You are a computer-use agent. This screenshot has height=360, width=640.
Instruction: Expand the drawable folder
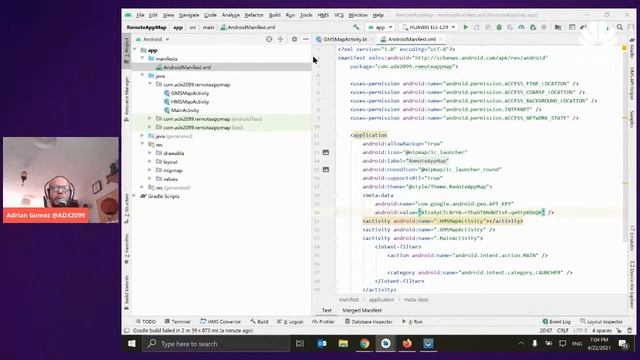tap(150, 153)
